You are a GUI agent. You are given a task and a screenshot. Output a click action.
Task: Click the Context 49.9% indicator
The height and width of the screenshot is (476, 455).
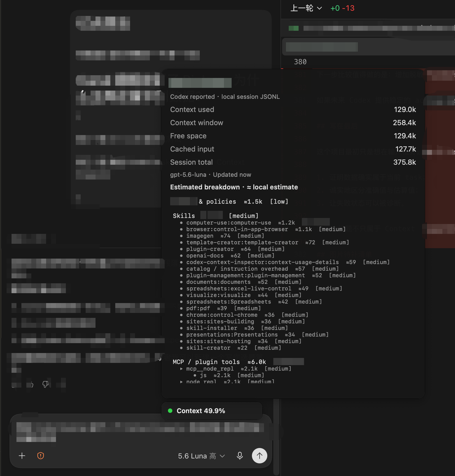click(x=212, y=411)
